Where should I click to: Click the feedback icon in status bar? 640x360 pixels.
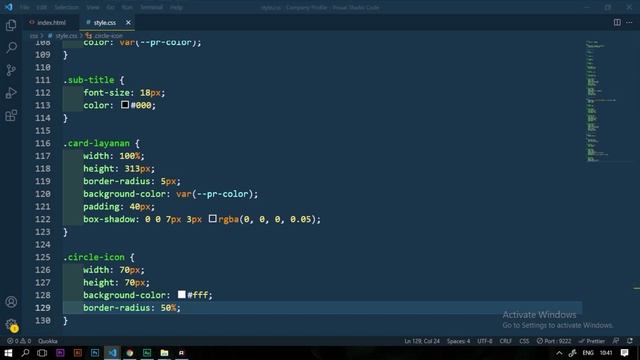click(x=616, y=341)
